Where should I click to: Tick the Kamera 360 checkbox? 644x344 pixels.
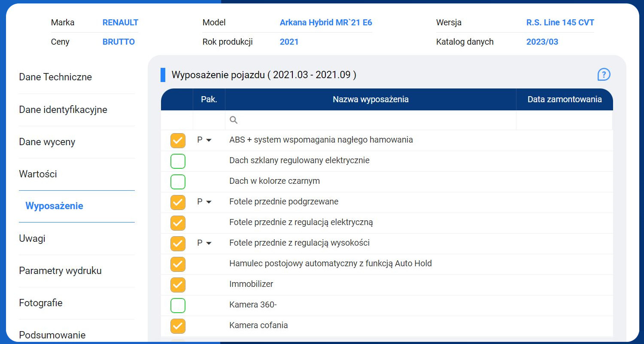(178, 305)
